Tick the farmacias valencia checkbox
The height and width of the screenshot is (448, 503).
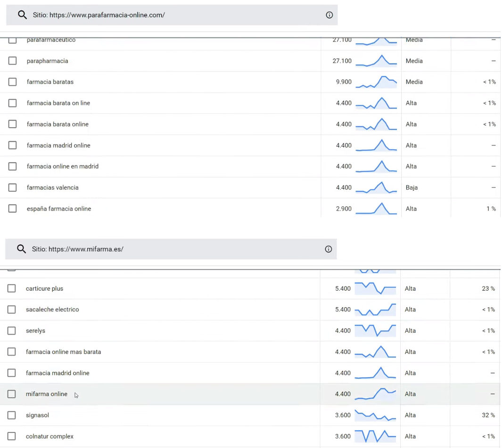click(13, 187)
